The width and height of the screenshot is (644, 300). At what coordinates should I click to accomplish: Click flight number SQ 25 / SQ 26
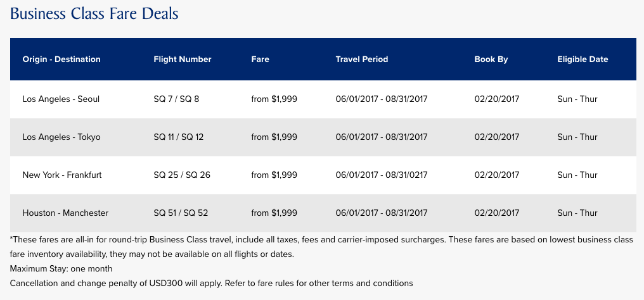tap(181, 175)
